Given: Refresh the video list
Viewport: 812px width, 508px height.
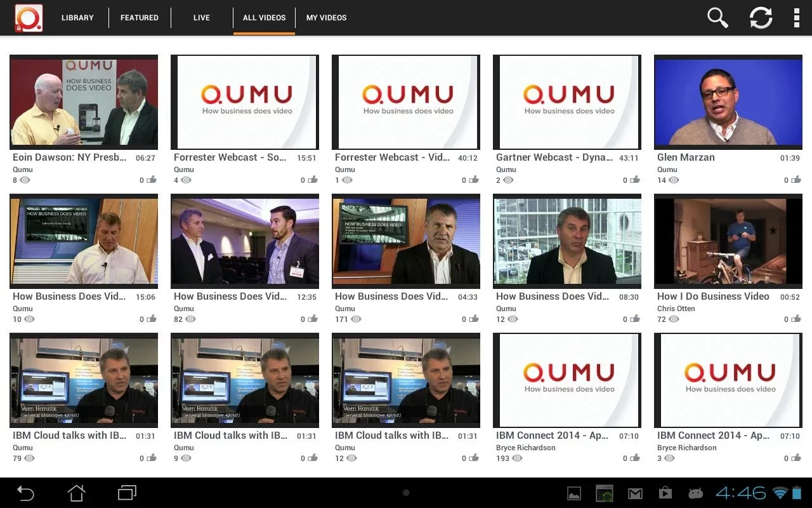Looking at the screenshot, I should 761,18.
